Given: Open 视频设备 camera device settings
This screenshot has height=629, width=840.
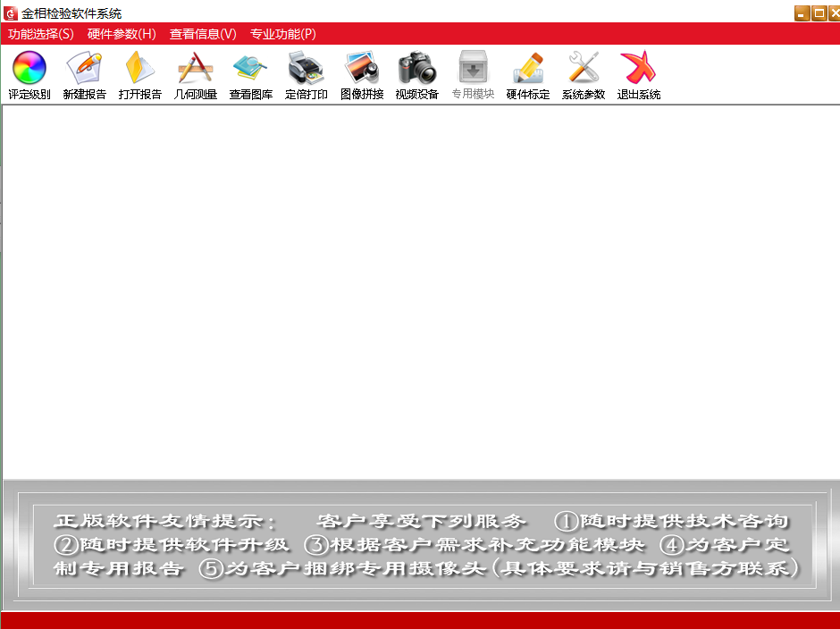Looking at the screenshot, I should 416,69.
